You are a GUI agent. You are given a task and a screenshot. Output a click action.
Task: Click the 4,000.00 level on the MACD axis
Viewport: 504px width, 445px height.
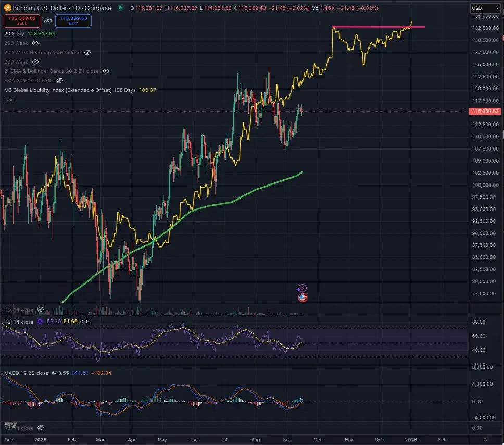coord(482,384)
